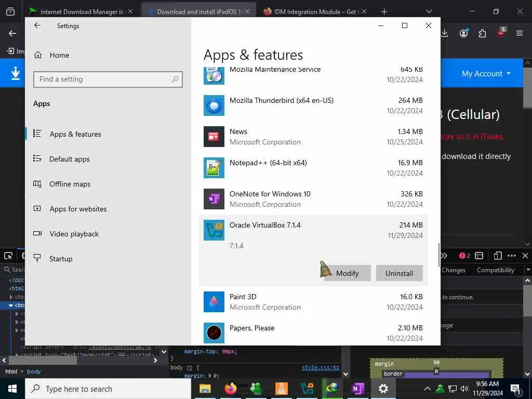
Task: Close the DevTools panel
Action: (x=525, y=256)
